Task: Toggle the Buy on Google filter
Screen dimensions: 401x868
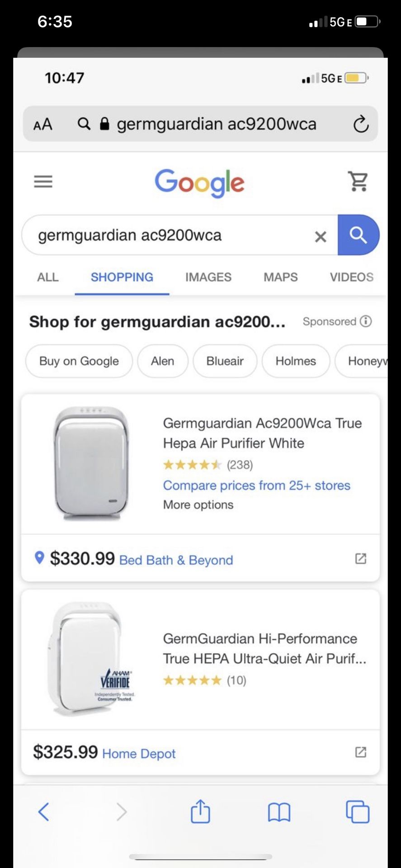Action: pos(79,361)
